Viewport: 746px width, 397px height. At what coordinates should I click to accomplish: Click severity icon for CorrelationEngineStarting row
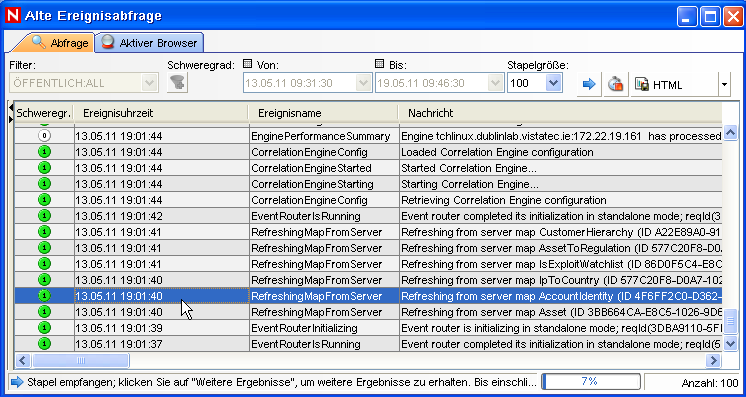pos(44,184)
